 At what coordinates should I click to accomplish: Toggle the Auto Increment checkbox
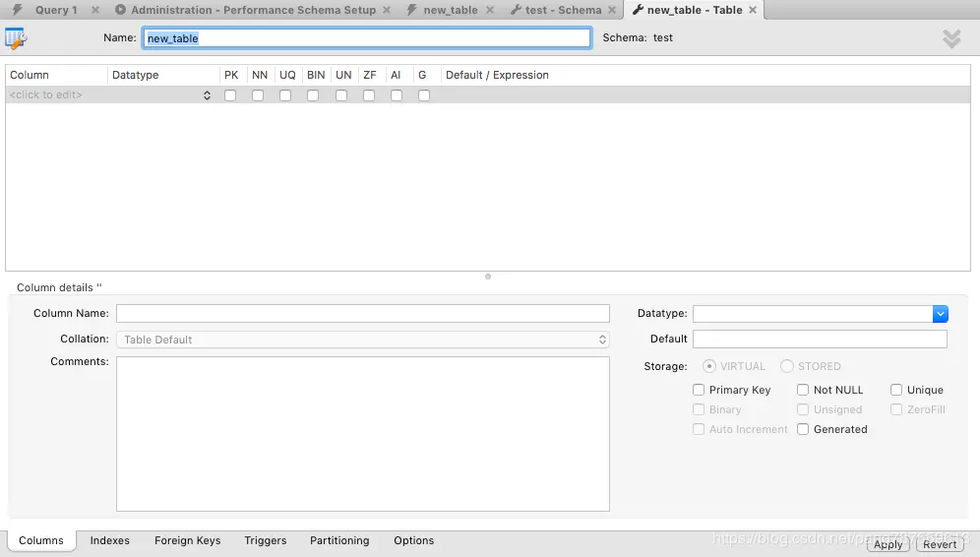pos(699,429)
